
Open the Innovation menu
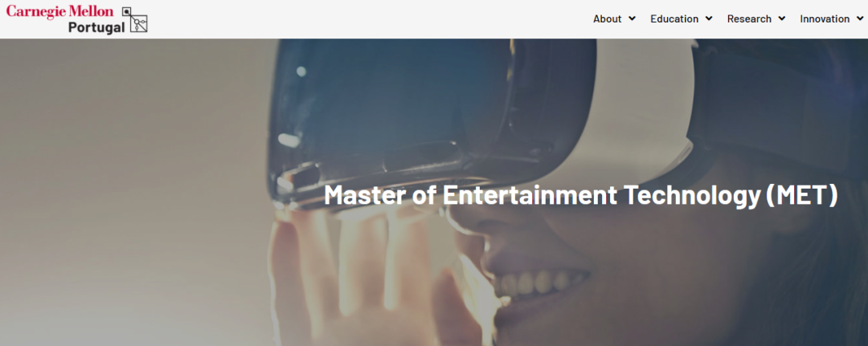click(825, 18)
